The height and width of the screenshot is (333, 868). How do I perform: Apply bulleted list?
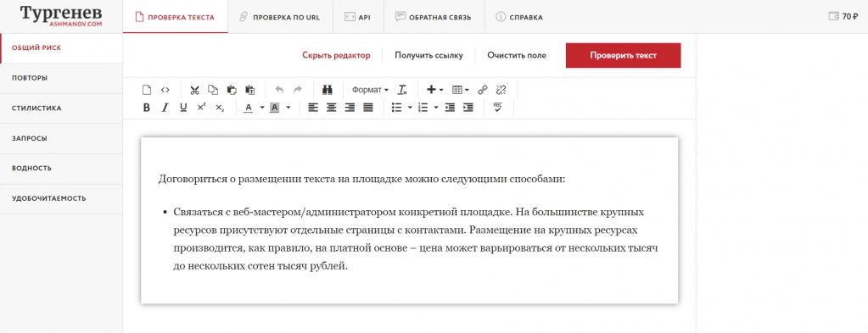[396, 108]
